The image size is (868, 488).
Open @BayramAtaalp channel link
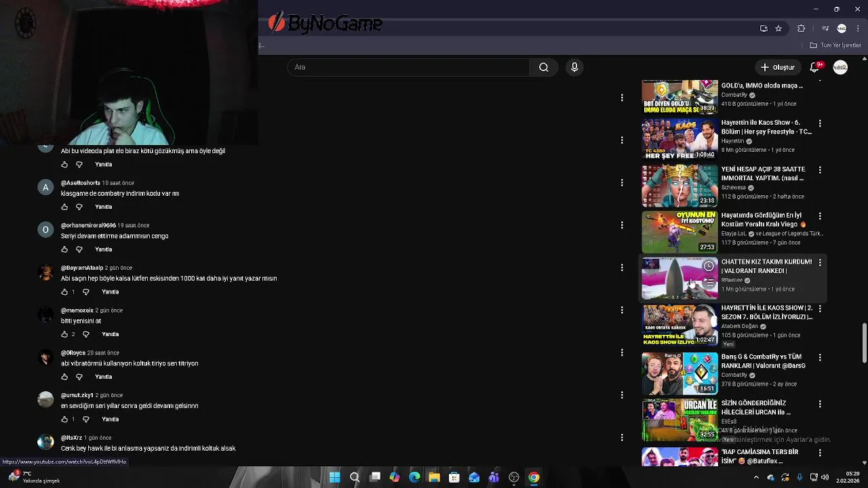(81, 268)
